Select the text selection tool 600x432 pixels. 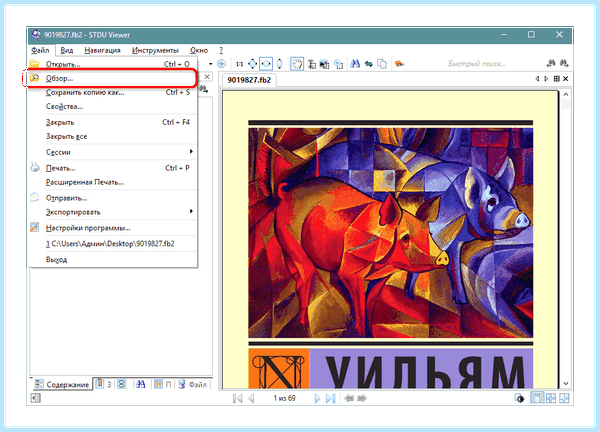tap(312, 64)
